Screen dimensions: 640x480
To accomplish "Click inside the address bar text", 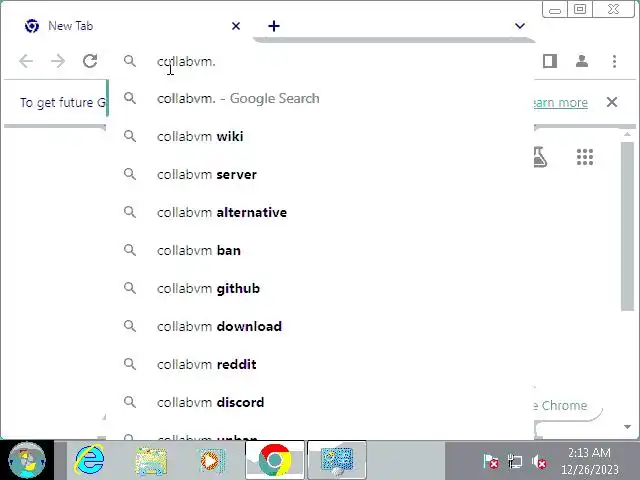I will [x=186, y=62].
